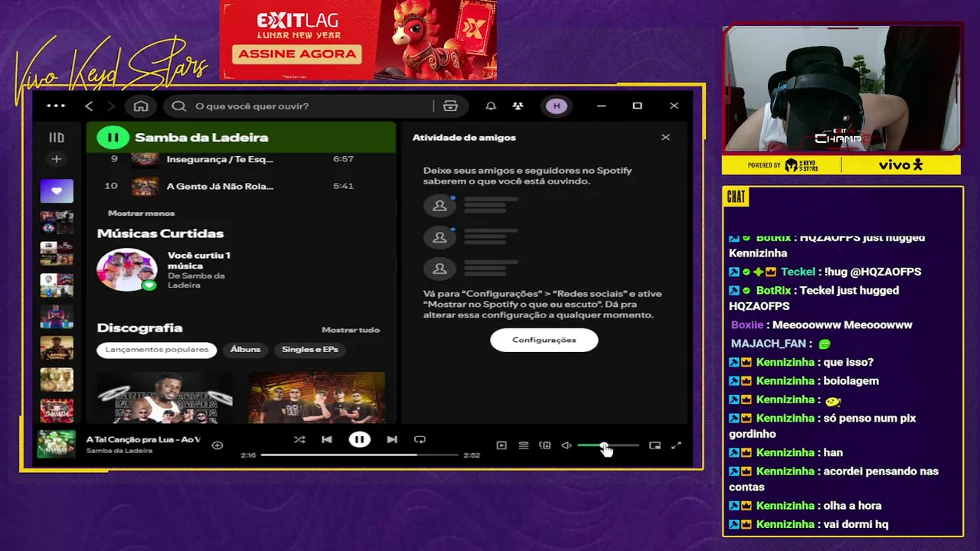Enter full screen player mode
Viewport: 980px width, 551px height.
(676, 445)
